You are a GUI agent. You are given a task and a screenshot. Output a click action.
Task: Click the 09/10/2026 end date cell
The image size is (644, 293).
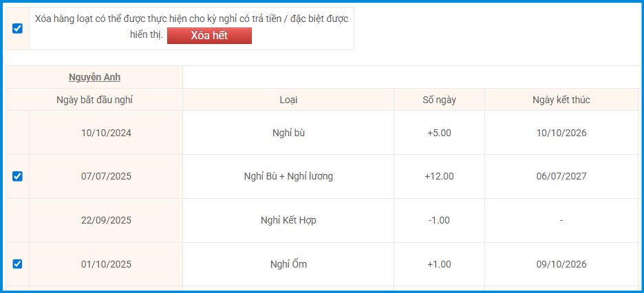click(561, 264)
